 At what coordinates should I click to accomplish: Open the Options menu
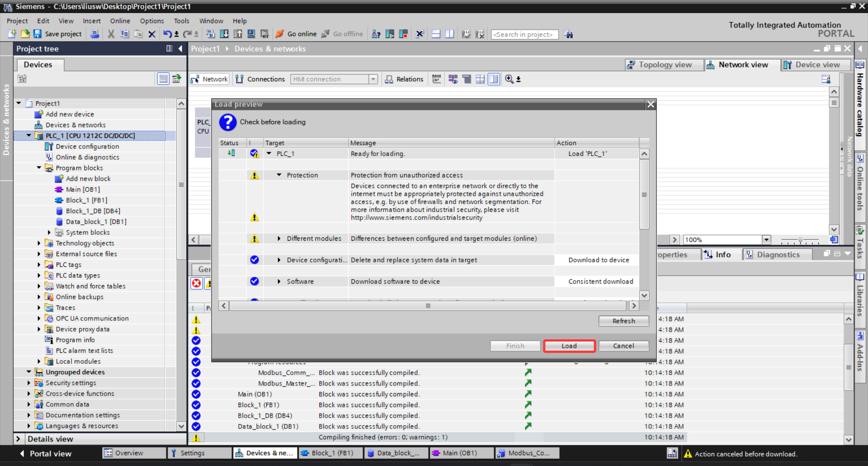[x=152, y=21]
